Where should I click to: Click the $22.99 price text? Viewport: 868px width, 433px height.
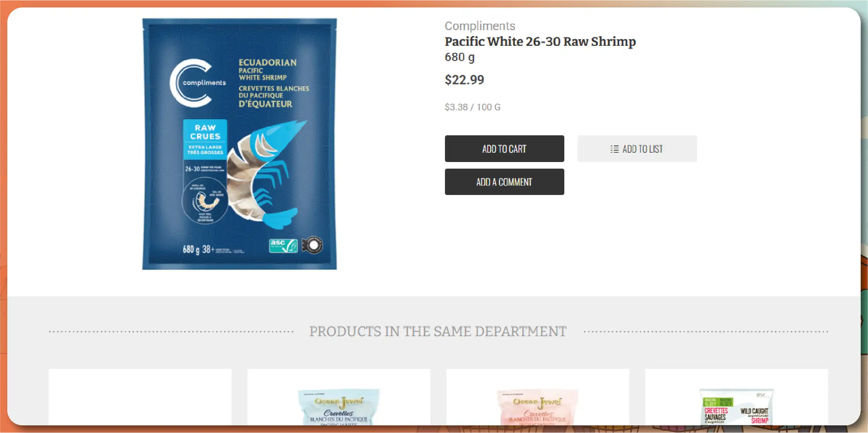[x=464, y=80]
